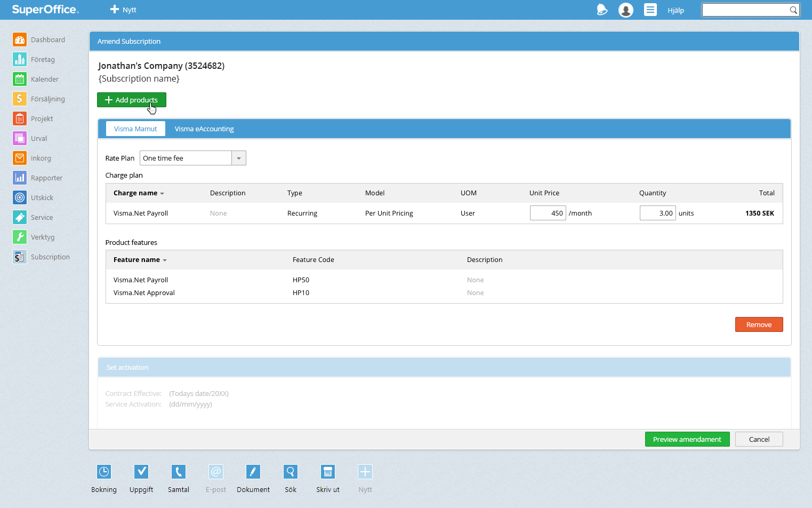Image resolution: width=812 pixels, height=508 pixels.
Task: Click the SuperOffice logo
Action: (45, 10)
